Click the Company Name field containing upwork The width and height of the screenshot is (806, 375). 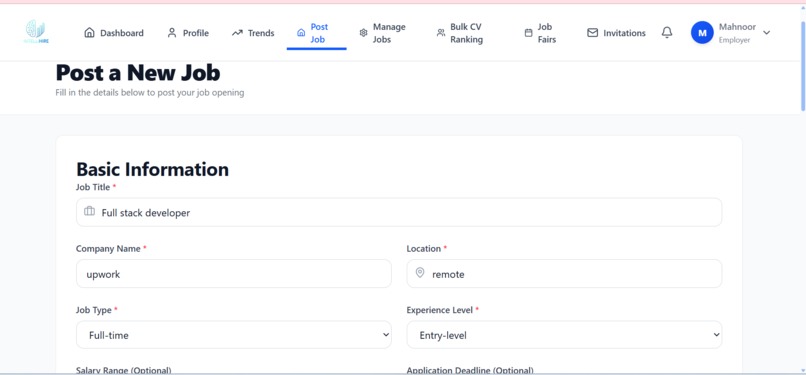click(x=233, y=274)
